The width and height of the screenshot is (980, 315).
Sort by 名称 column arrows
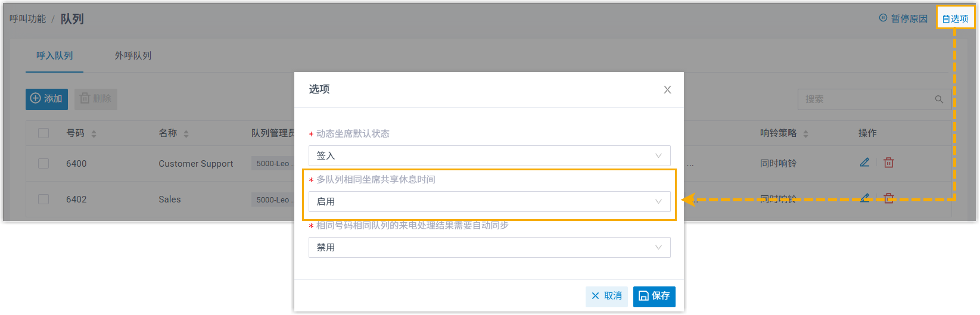pyautogui.click(x=186, y=134)
